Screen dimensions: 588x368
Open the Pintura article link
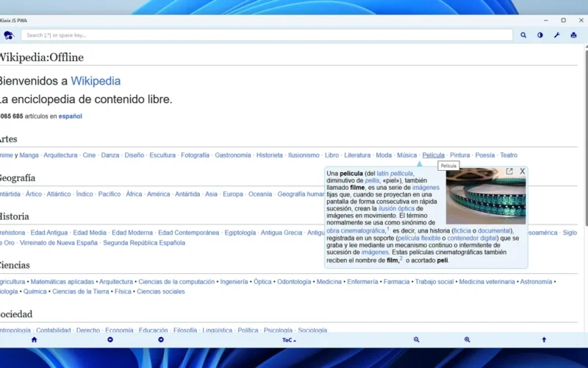(460, 155)
